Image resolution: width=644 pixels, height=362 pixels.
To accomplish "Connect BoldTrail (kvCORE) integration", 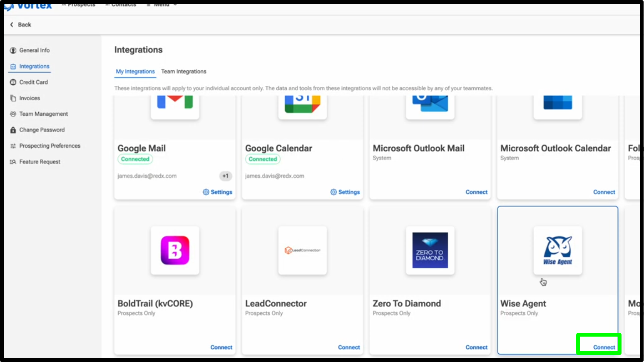I will coord(221,347).
